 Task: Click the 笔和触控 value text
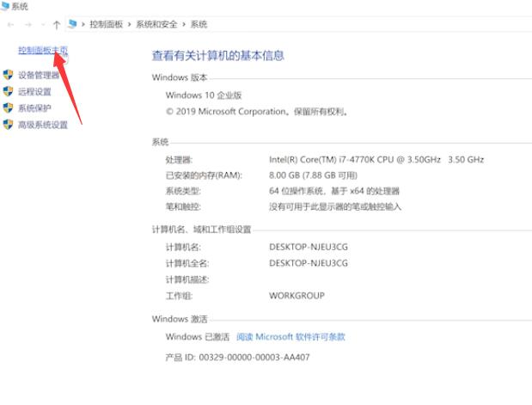point(335,206)
